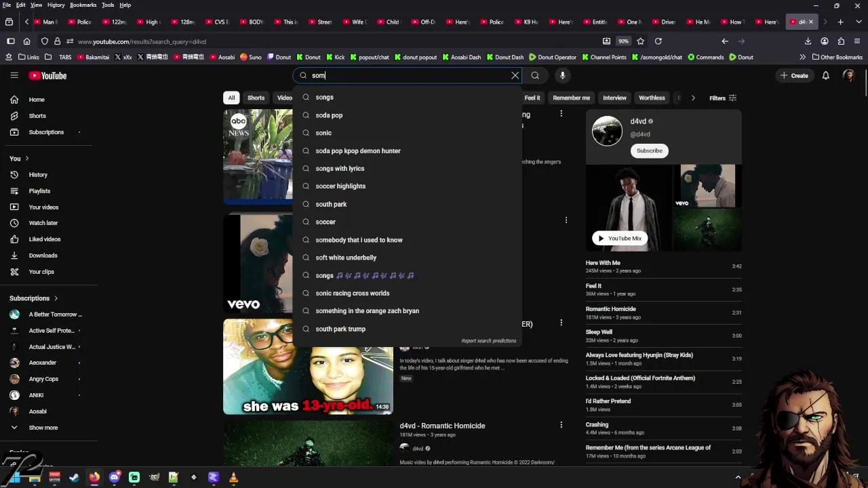Reload the page with the refresh icon

click(658, 41)
